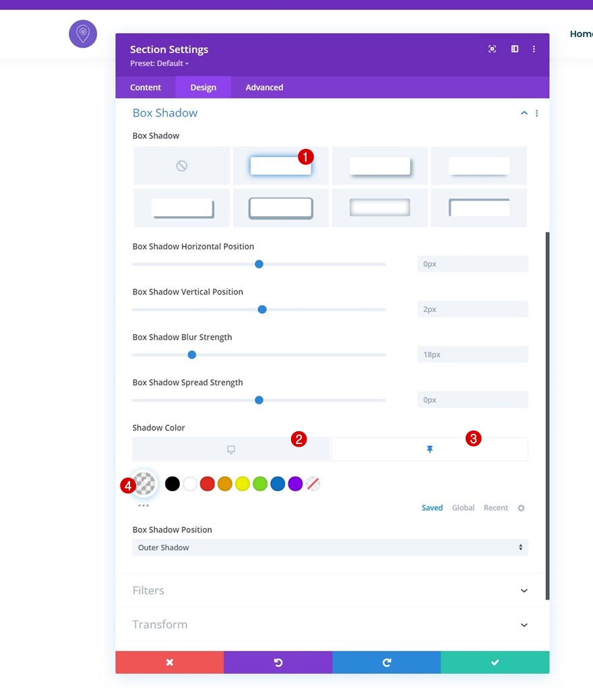Click the Vertical Position slider handle
The image size is (593, 700).
click(x=262, y=309)
